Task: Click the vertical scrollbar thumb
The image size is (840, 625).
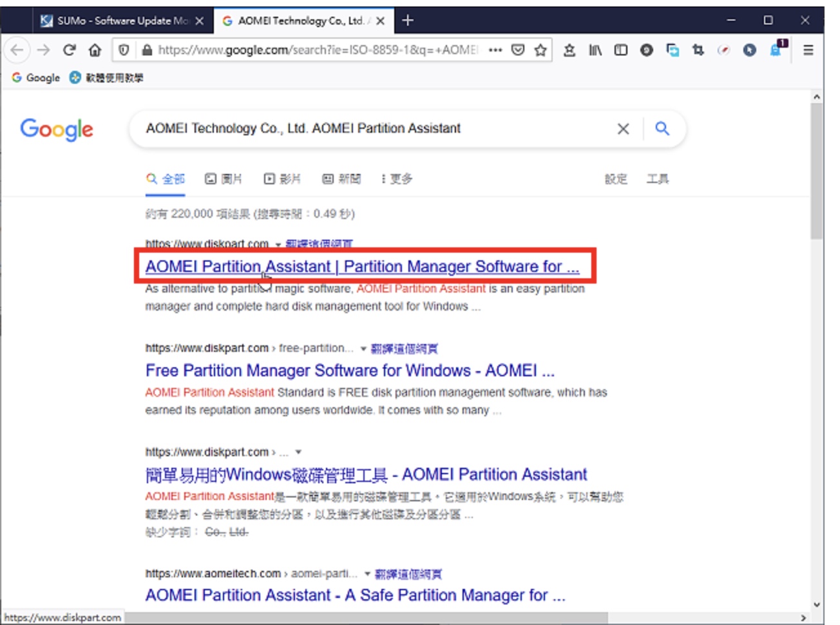Action: (x=817, y=171)
